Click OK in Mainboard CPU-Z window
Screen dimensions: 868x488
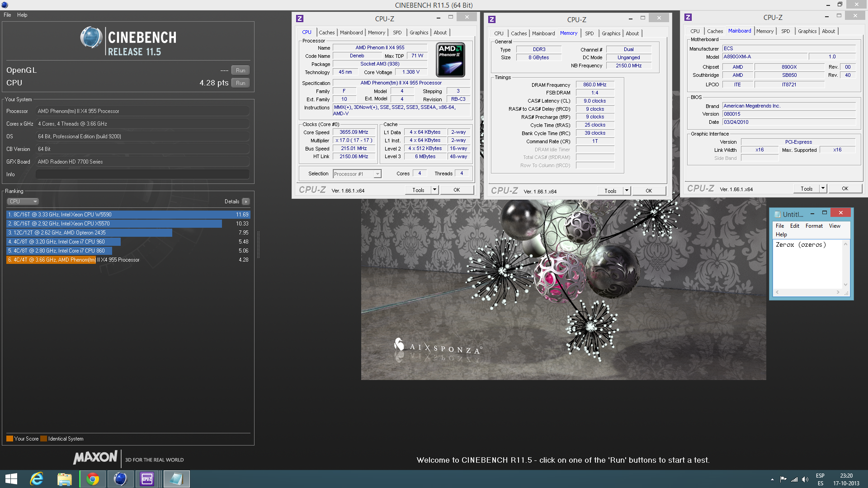[x=845, y=189]
